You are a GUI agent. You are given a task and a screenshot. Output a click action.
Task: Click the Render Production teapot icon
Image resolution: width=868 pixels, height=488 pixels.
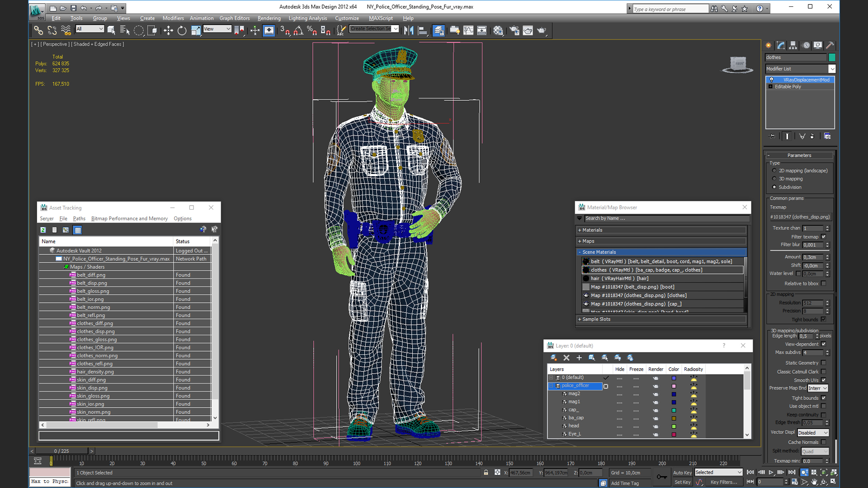point(542,30)
